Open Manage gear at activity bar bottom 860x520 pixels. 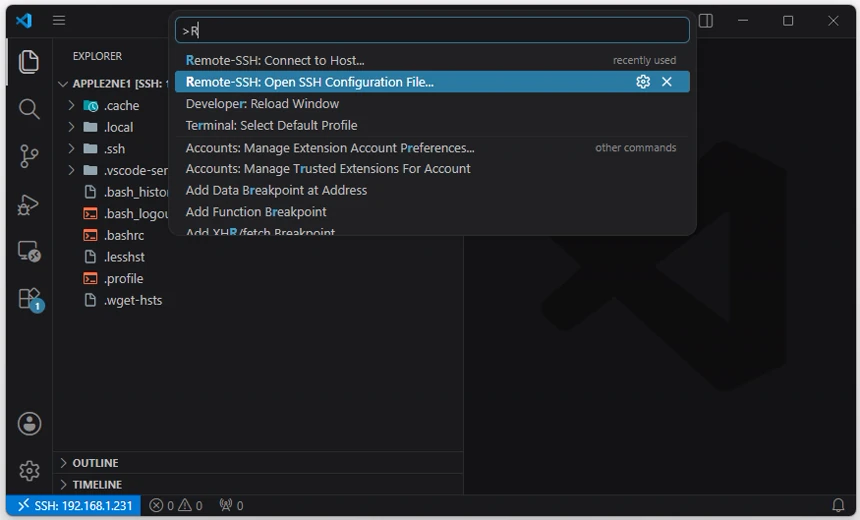29,471
